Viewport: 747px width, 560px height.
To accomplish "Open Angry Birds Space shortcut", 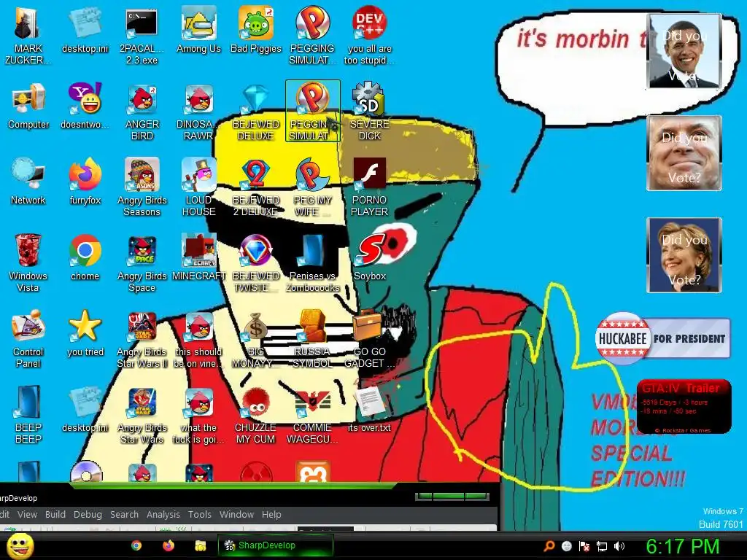I will pos(142,263).
